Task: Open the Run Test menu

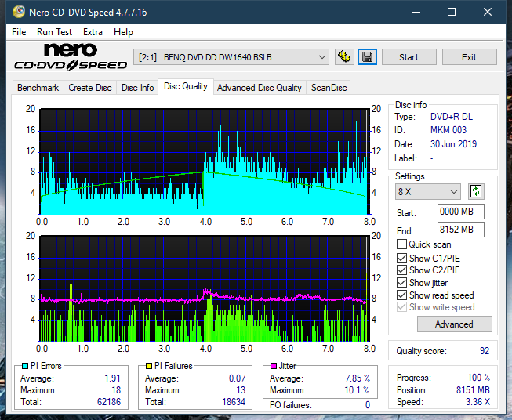Action: tap(54, 32)
